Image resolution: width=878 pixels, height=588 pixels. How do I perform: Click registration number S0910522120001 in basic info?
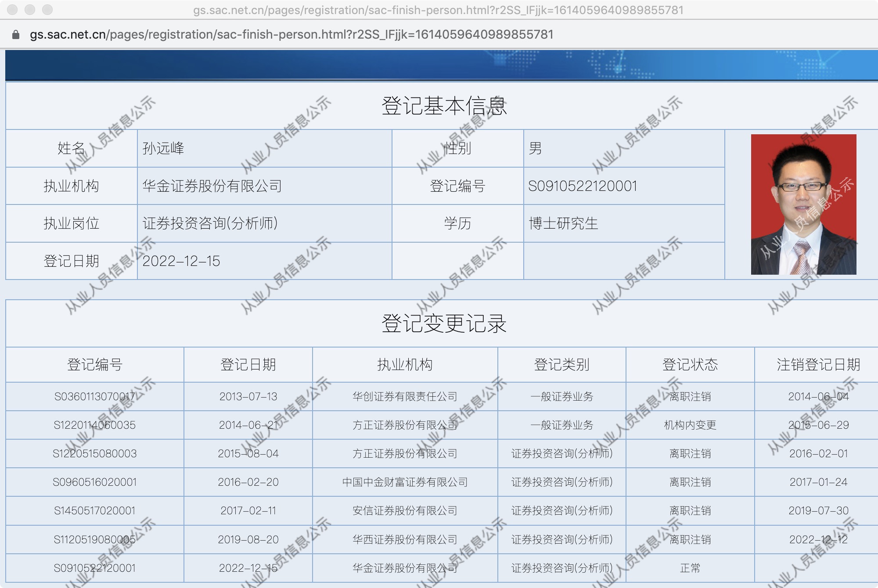coord(582,186)
